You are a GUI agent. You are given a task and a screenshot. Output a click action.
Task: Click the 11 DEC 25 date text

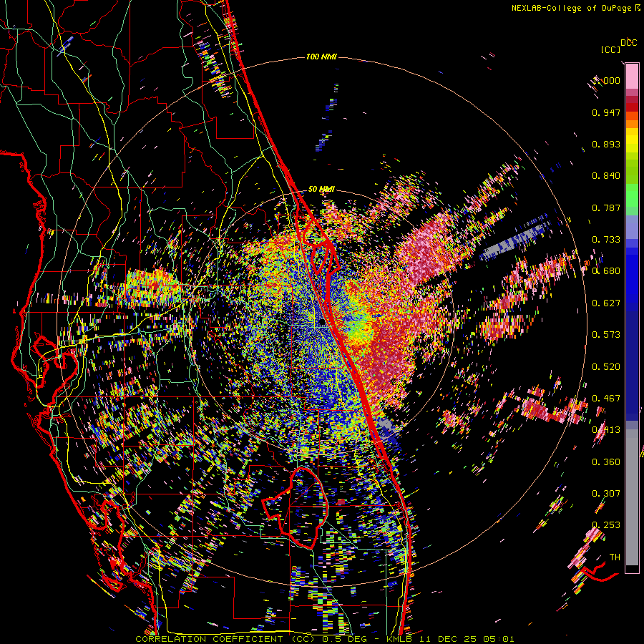point(449,639)
